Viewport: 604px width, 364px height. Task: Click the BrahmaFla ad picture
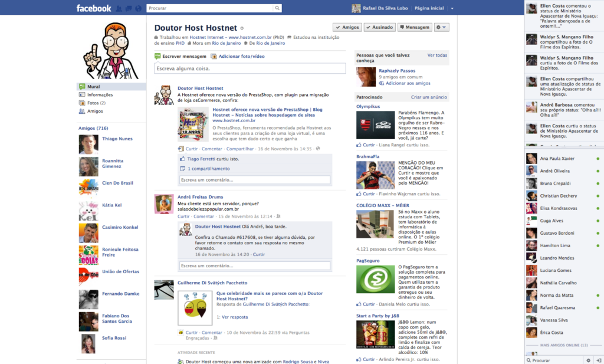[x=376, y=175]
